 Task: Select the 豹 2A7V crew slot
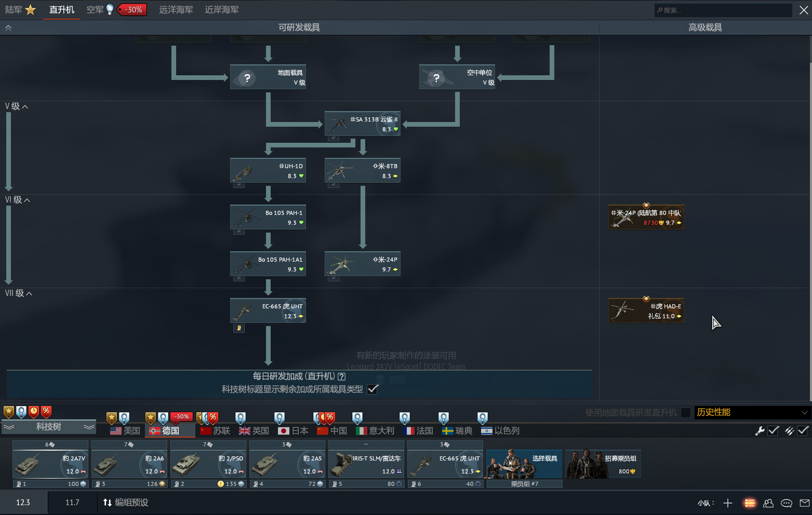coord(50,464)
